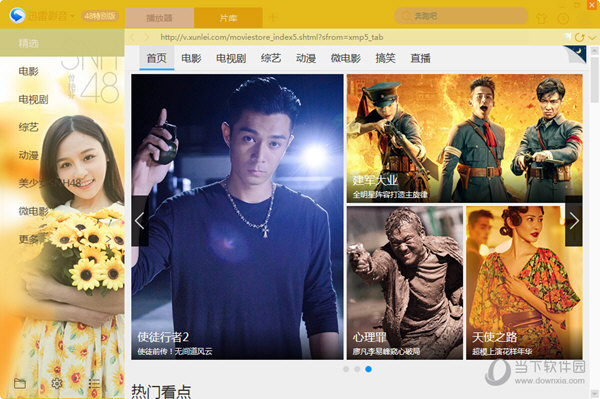Click the magnifier search icon
600x399 pixels.
click(x=406, y=16)
